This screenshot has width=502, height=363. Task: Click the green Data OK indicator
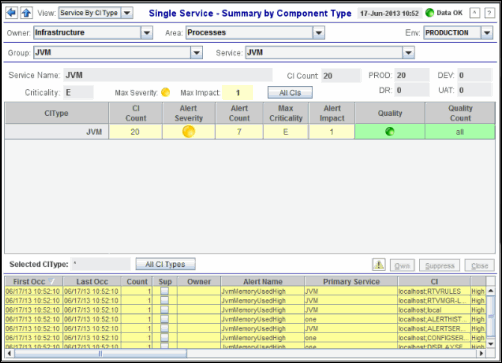430,13
